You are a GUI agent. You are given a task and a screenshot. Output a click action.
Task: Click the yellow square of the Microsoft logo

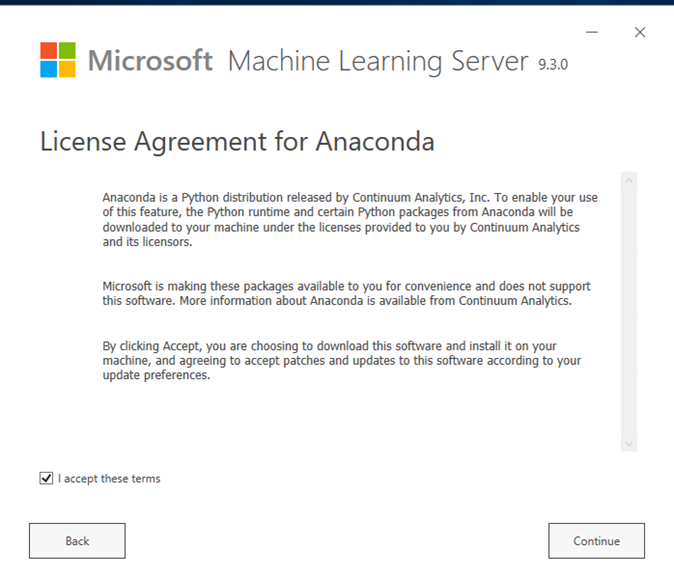click(x=67, y=69)
